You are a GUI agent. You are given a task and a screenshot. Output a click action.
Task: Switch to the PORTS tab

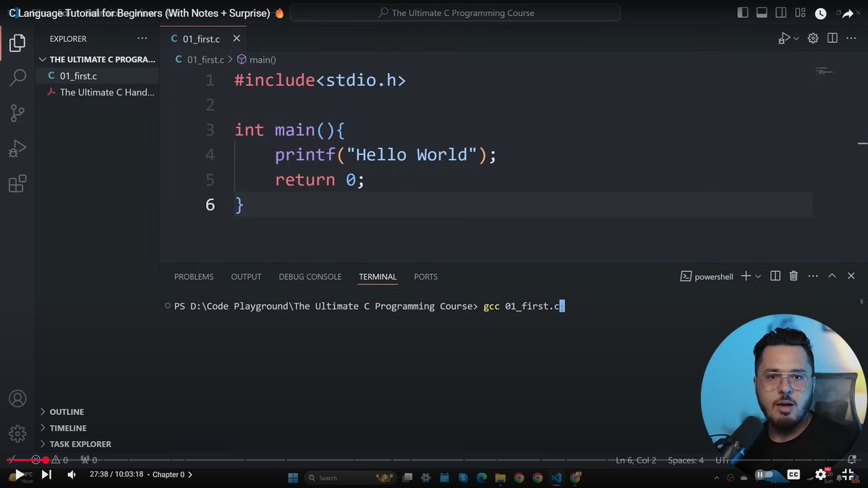tap(425, 277)
